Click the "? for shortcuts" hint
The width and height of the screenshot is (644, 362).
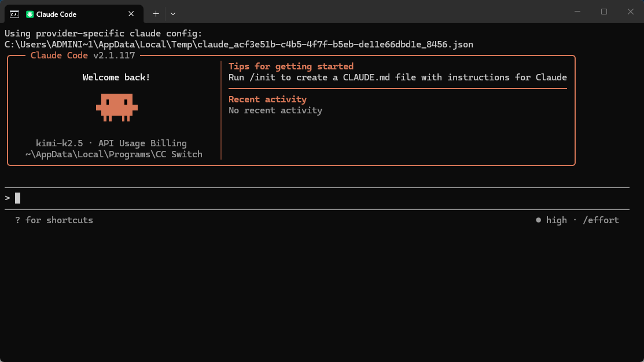pyautogui.click(x=54, y=220)
